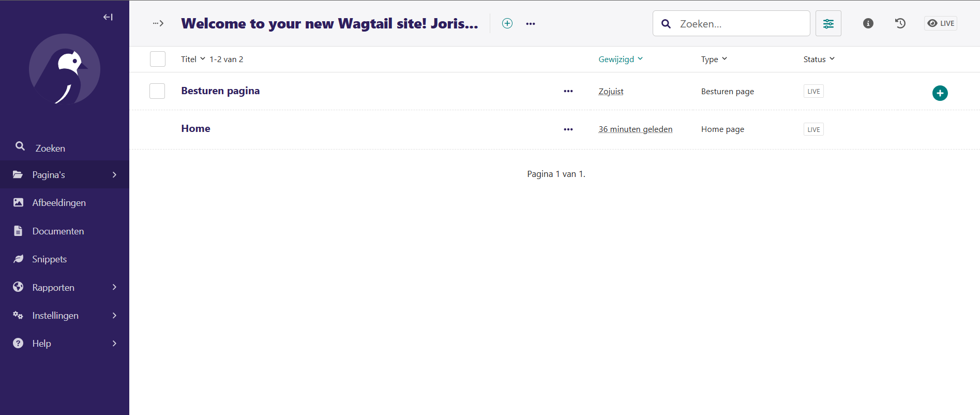980x415 pixels.
Task: Open Afbeeldingen in the sidebar
Action: click(x=59, y=203)
